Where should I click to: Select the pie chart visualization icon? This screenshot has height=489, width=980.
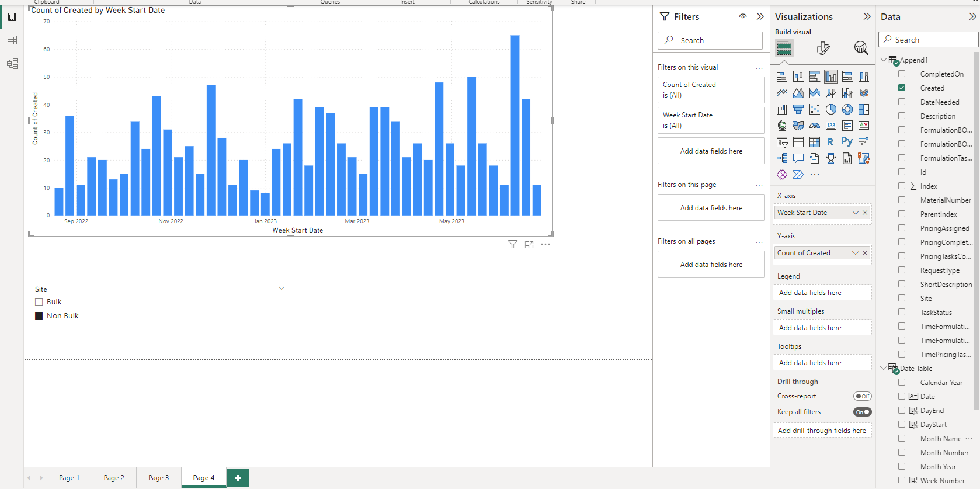[x=830, y=109]
